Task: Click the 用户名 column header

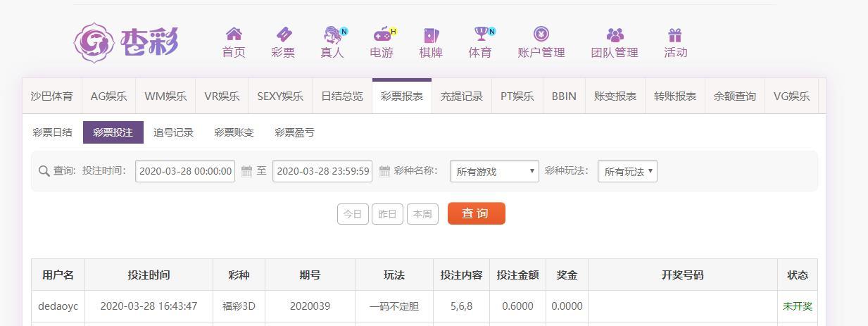Action: [x=58, y=275]
